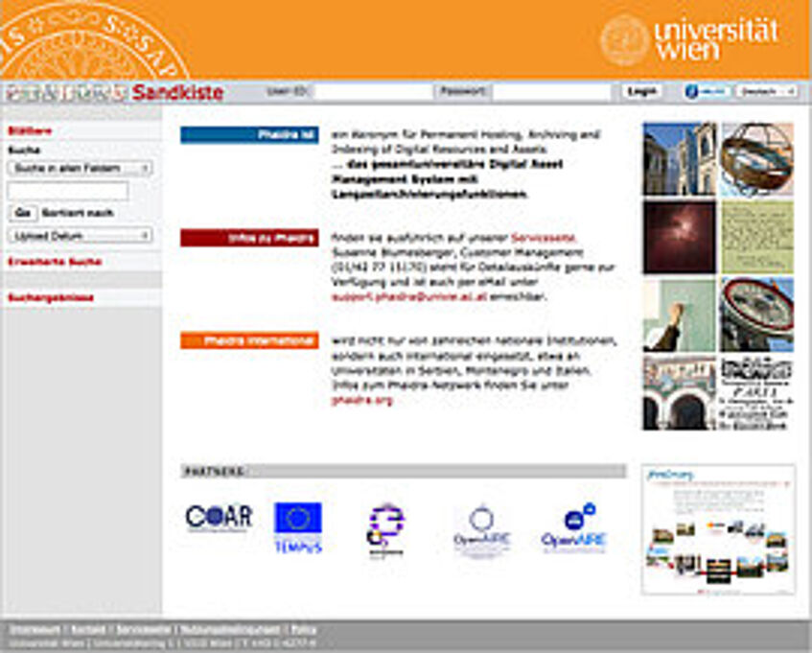Follow the phaidra.org link
The image size is (812, 653).
(x=362, y=400)
